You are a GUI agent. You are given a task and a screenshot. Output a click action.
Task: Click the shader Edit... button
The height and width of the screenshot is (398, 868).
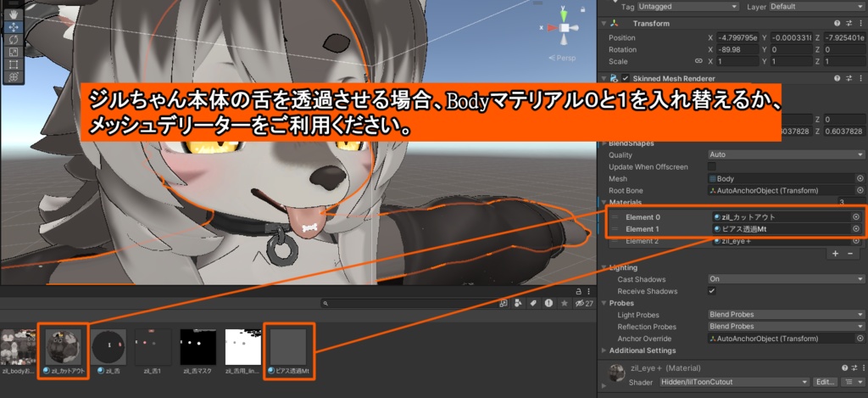tap(825, 382)
